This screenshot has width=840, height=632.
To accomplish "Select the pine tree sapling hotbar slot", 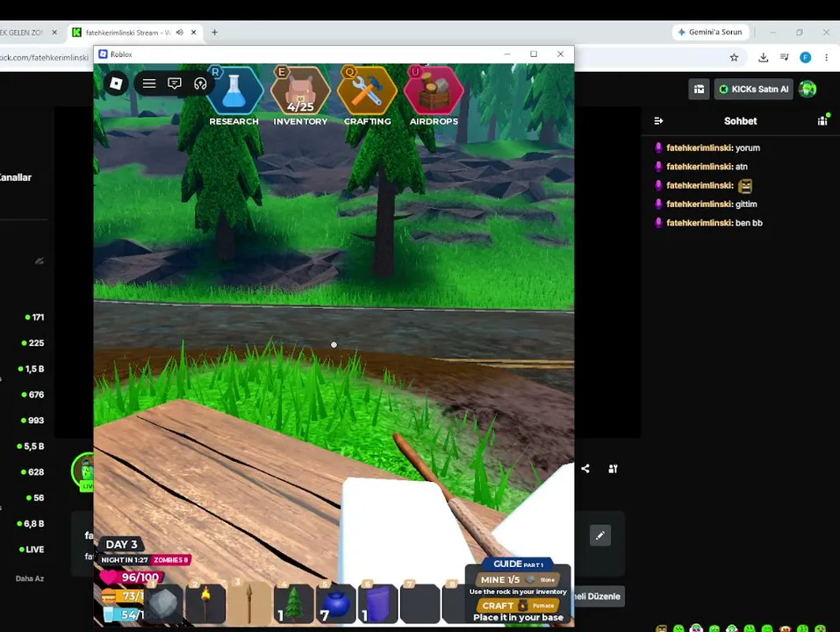I will coord(293,604).
